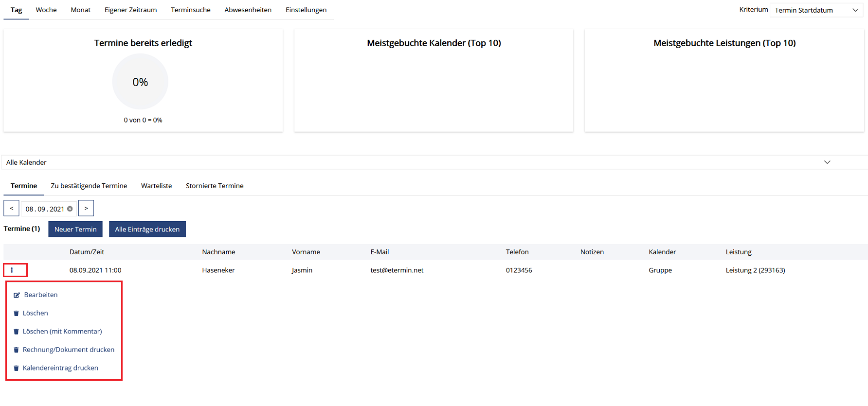Open the Kriterium Termin Startdatum dropdown
868x406 pixels.
pyautogui.click(x=816, y=10)
